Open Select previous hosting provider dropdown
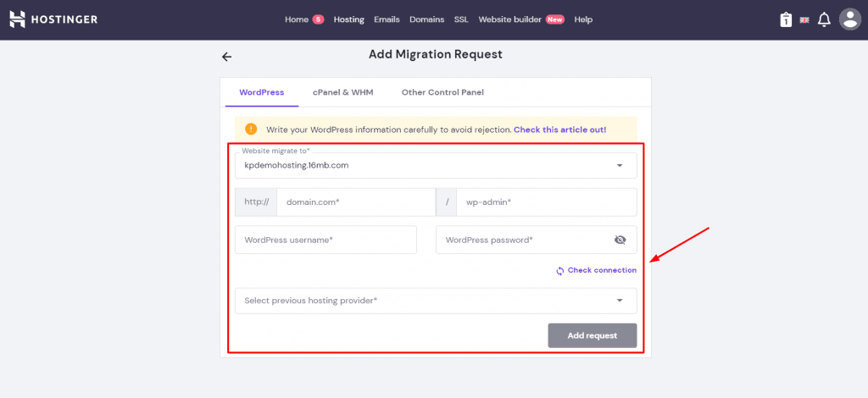 pyautogui.click(x=620, y=301)
